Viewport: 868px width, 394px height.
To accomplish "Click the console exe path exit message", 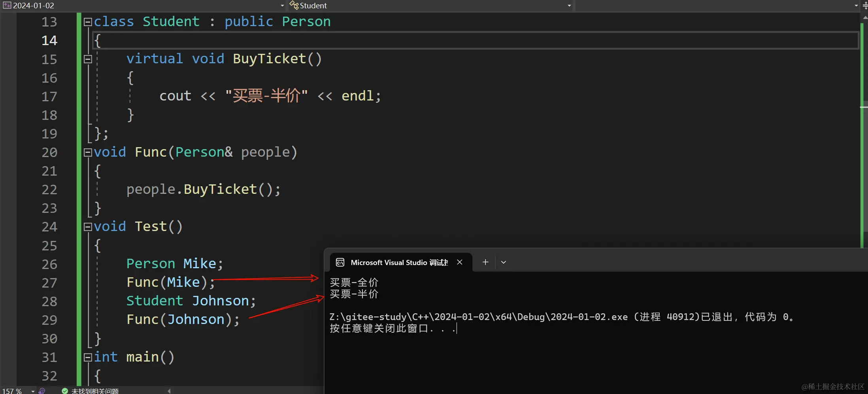I will point(562,317).
